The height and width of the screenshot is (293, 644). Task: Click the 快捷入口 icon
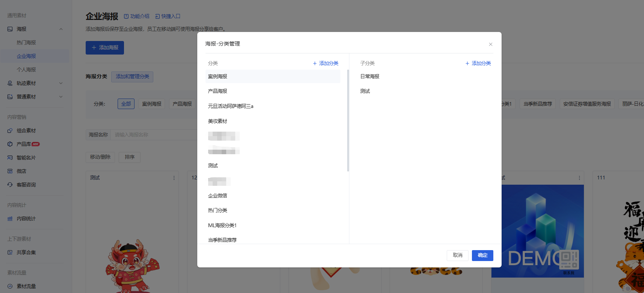(157, 16)
